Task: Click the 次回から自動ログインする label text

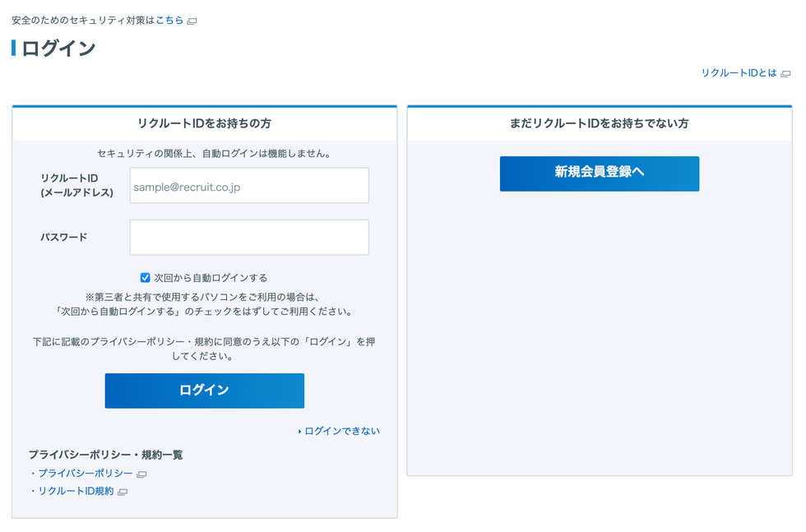Action: (x=211, y=278)
